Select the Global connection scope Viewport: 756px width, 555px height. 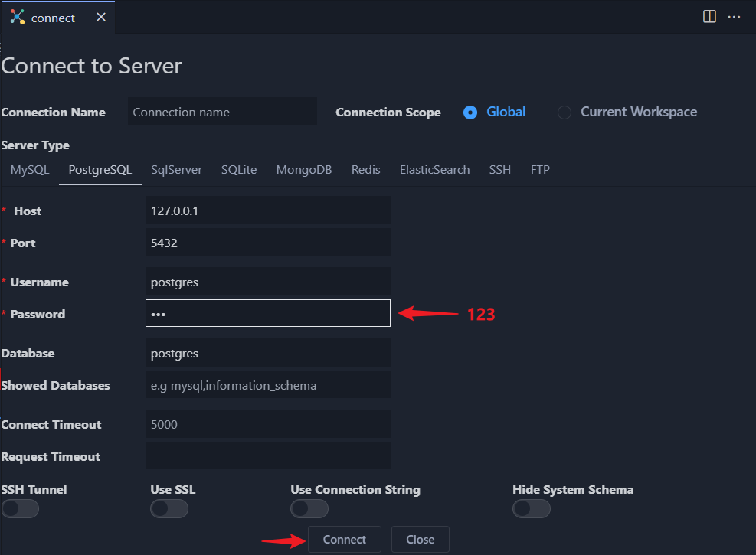[x=470, y=113]
